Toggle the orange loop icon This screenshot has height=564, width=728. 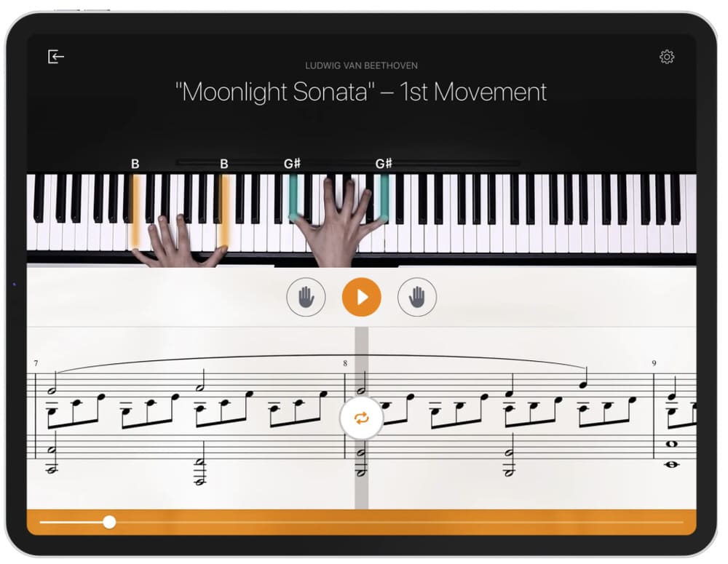tap(361, 418)
